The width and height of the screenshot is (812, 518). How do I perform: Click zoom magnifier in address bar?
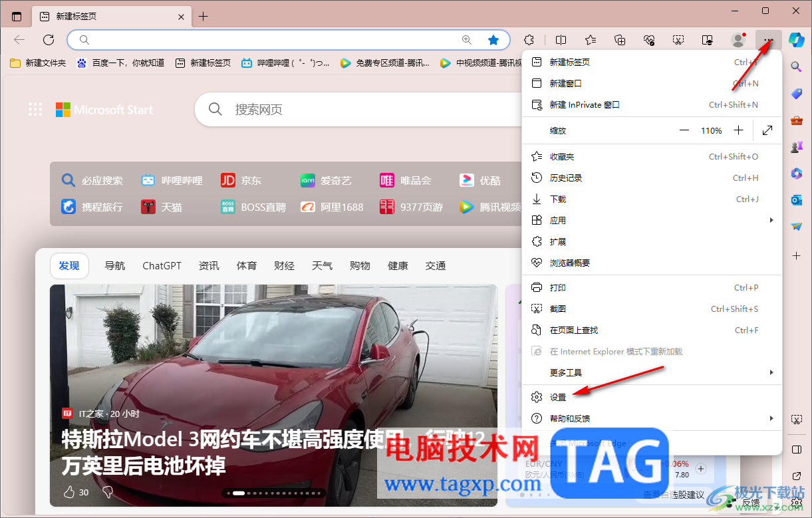tap(467, 40)
